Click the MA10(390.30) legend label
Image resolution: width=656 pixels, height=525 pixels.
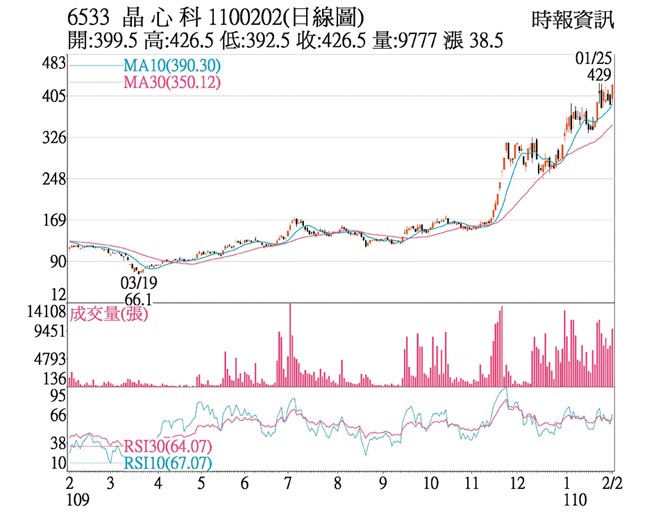(x=171, y=64)
